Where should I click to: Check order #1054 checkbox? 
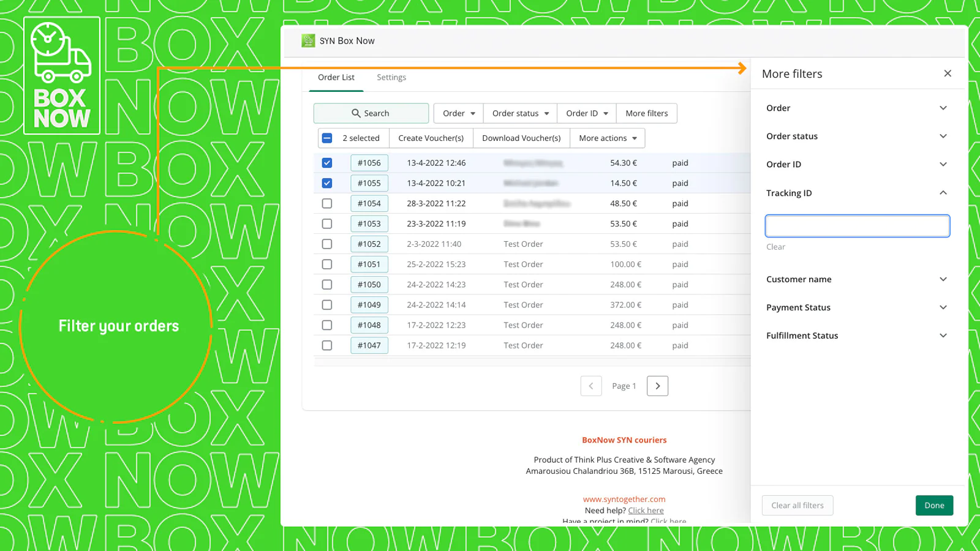327,203
